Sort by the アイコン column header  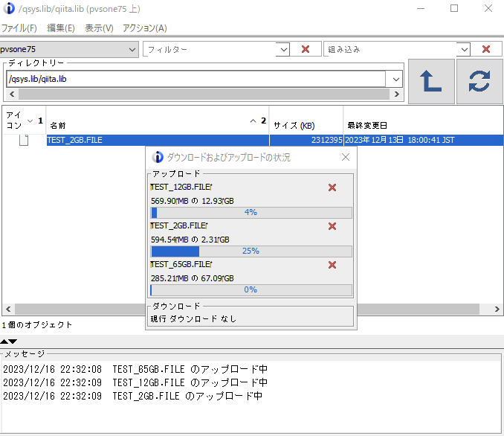(x=24, y=121)
